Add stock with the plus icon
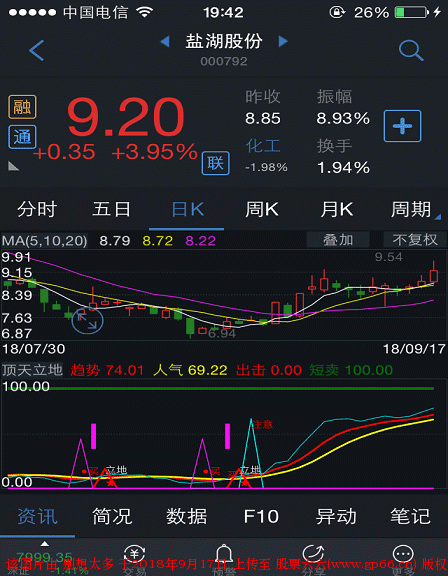 click(402, 126)
